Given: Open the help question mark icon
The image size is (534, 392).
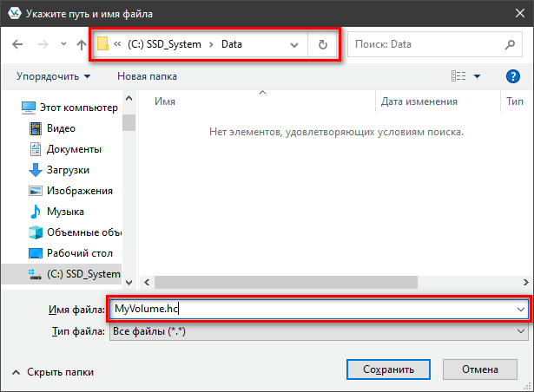Looking at the screenshot, I should tap(512, 76).
